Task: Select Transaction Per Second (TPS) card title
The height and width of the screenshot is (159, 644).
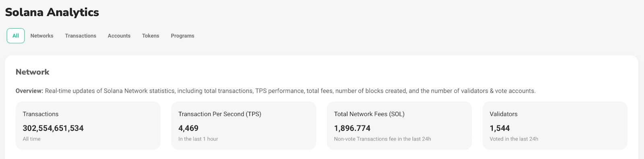Action: pos(220,114)
